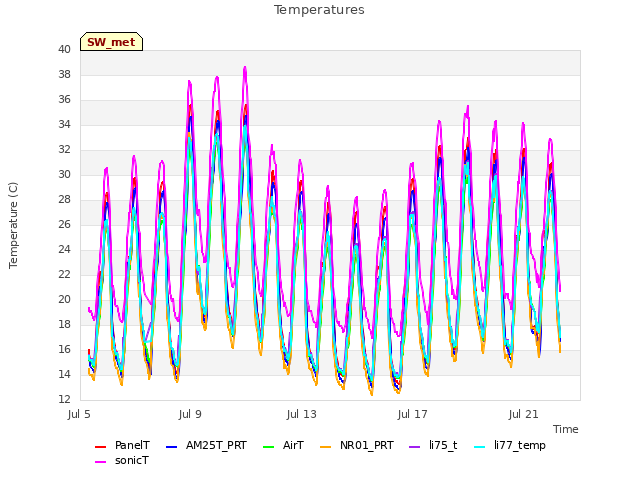Click the 38 y-axis tick label
The height and width of the screenshot is (480, 640).
click(x=64, y=74)
